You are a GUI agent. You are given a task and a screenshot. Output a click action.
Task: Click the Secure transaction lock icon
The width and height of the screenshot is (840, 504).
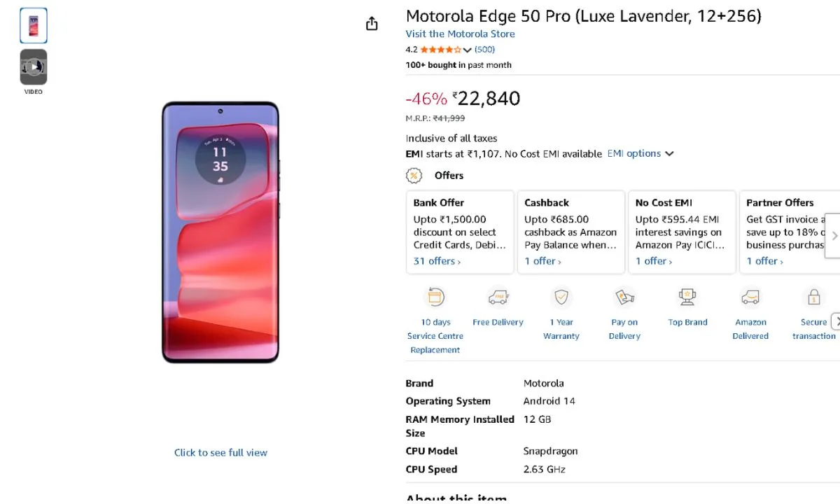coord(813,297)
